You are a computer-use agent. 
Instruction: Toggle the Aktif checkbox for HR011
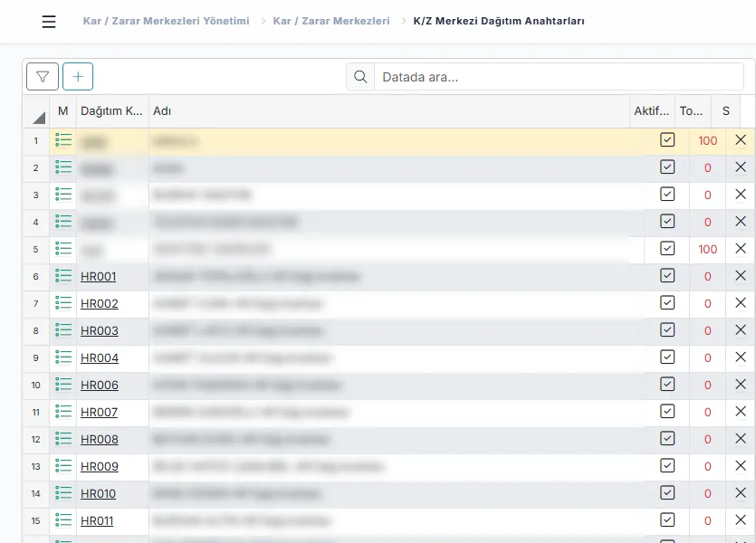click(667, 520)
